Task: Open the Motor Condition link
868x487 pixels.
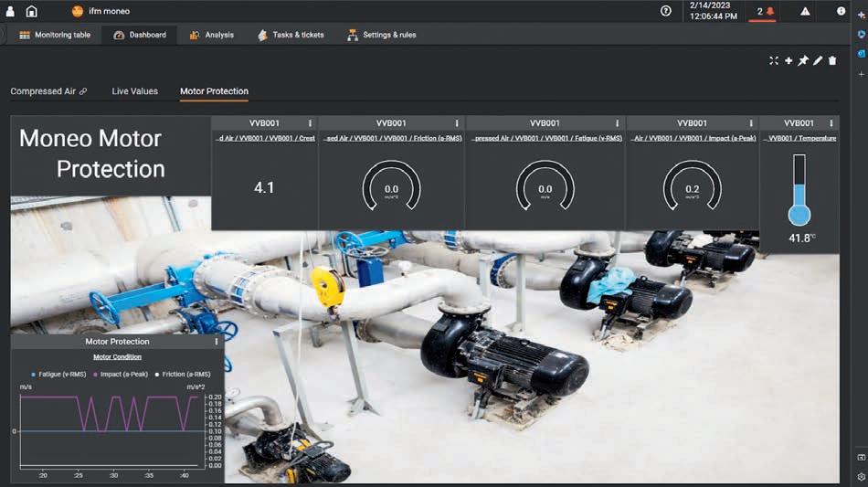Action: (x=117, y=357)
